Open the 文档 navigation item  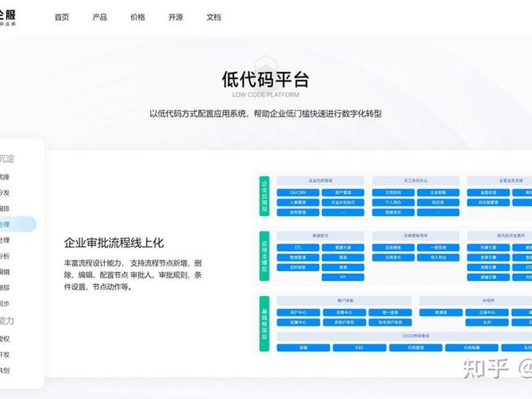[x=213, y=17]
